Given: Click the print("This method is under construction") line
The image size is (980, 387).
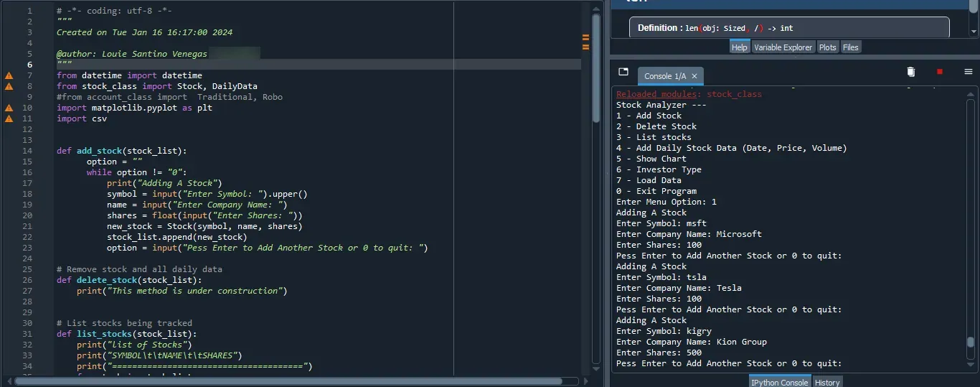Looking at the screenshot, I should click(x=182, y=291).
